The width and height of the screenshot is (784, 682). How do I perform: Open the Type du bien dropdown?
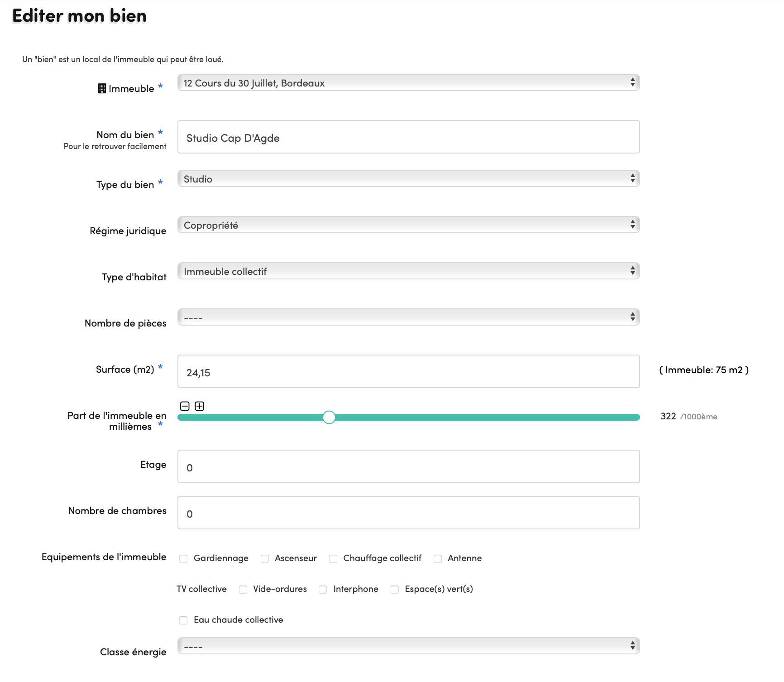(x=408, y=179)
